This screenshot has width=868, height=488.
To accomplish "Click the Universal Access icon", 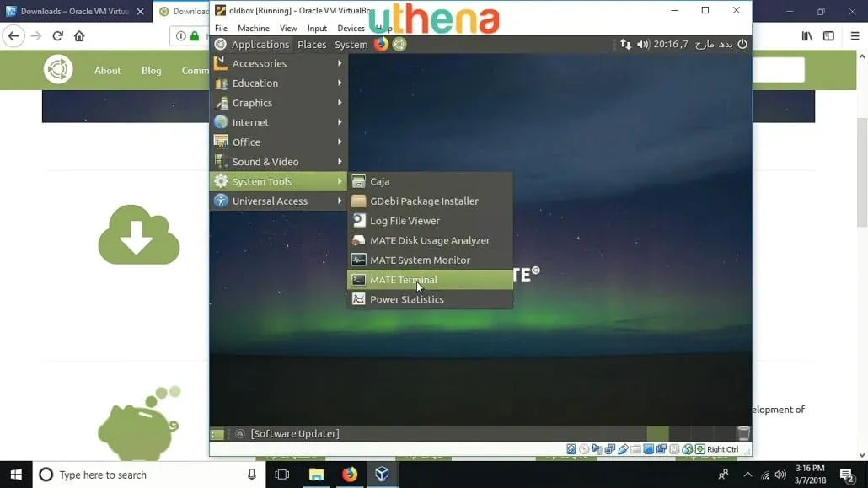I will (221, 201).
